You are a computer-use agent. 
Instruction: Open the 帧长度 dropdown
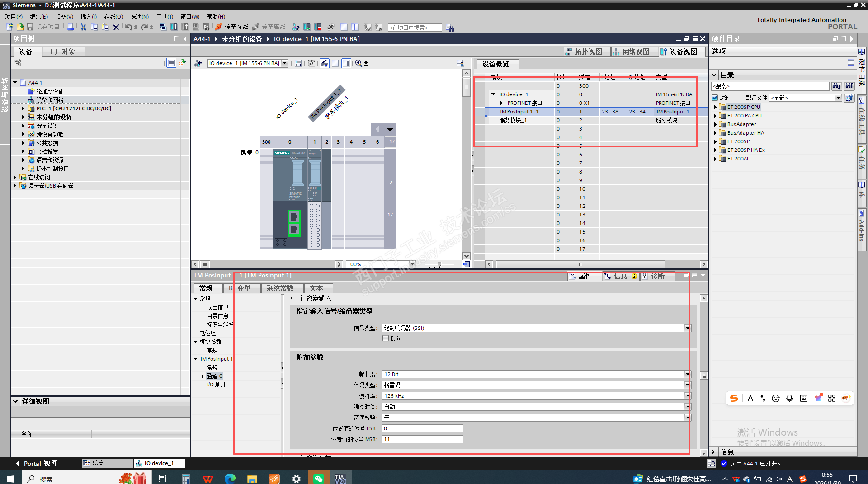click(x=687, y=374)
